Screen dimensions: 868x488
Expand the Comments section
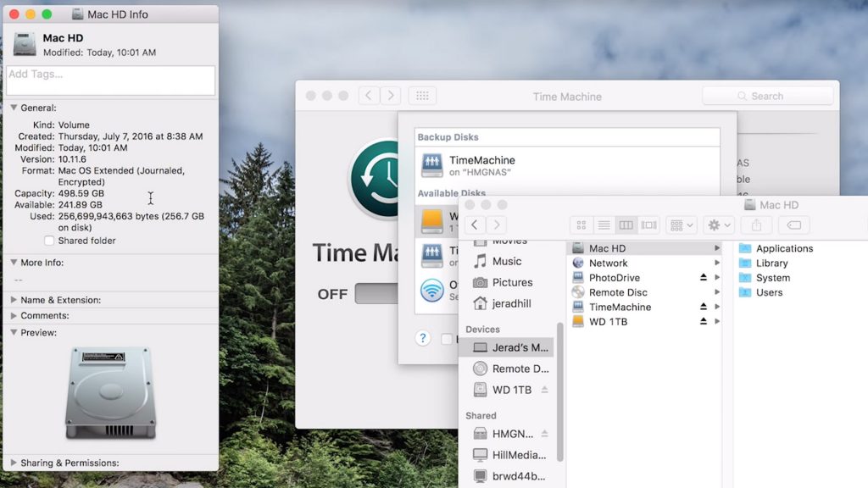14,315
